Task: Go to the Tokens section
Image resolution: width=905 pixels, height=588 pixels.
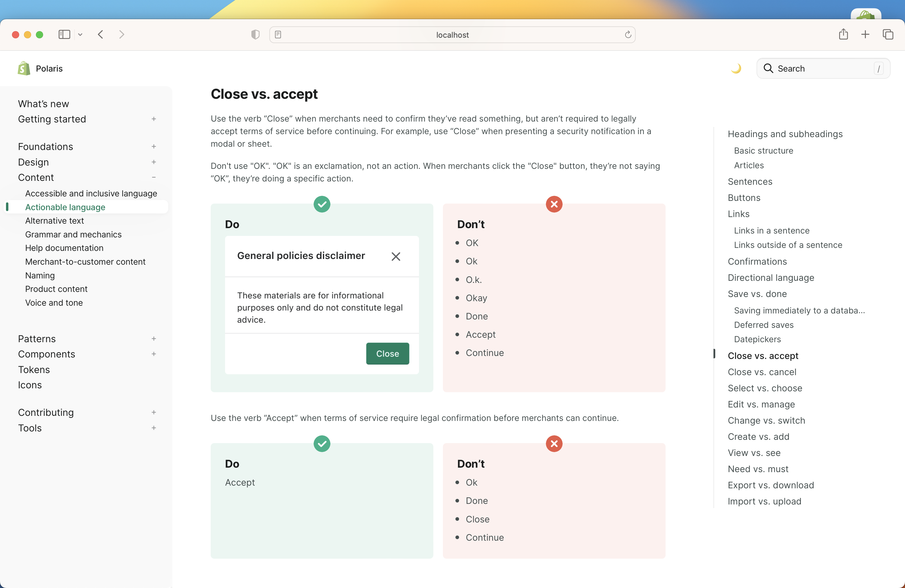Action: [x=34, y=370]
